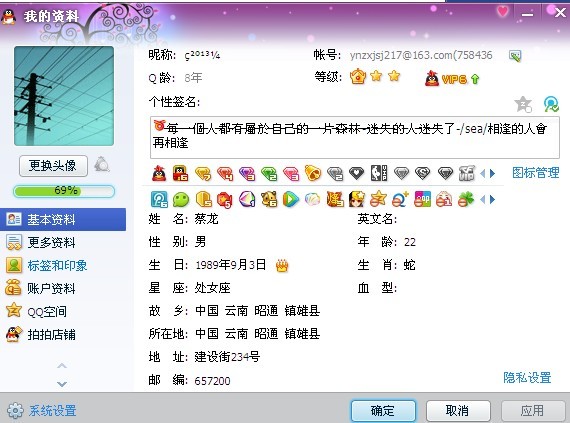This screenshot has height=423, width=570.
Task: Click the NBA VIP badge icon
Action: (x=379, y=173)
